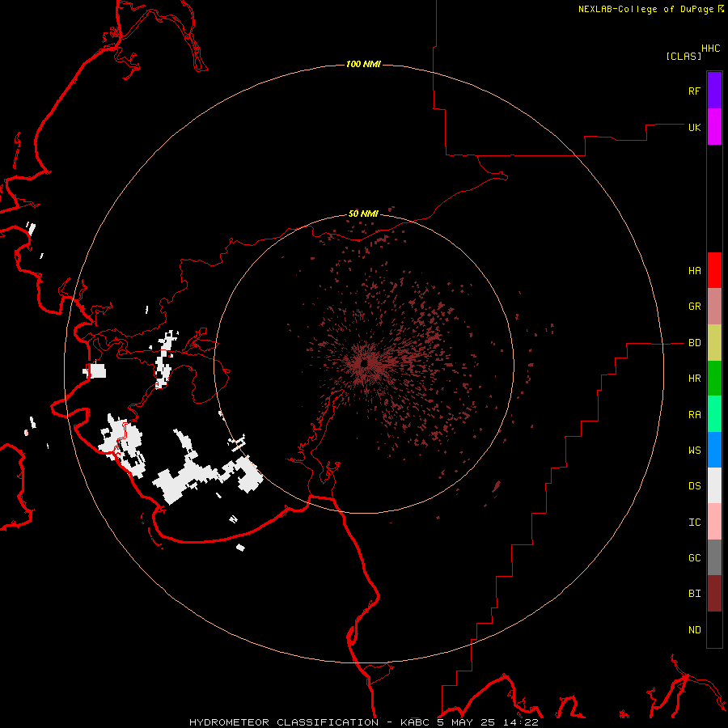Click the IC legend label

pyautogui.click(x=694, y=523)
